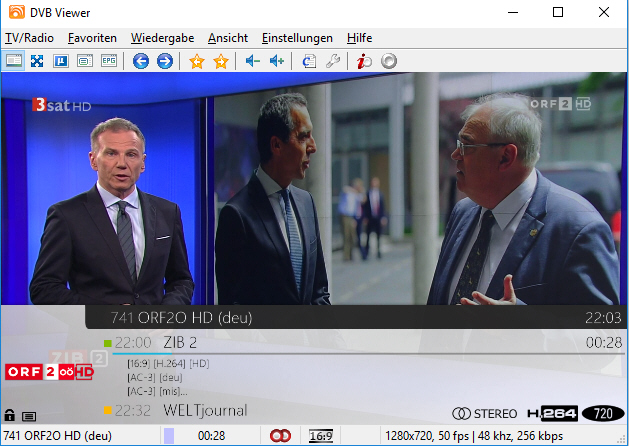
Task: Open the teletext toolbar icon
Action: (x=85, y=61)
